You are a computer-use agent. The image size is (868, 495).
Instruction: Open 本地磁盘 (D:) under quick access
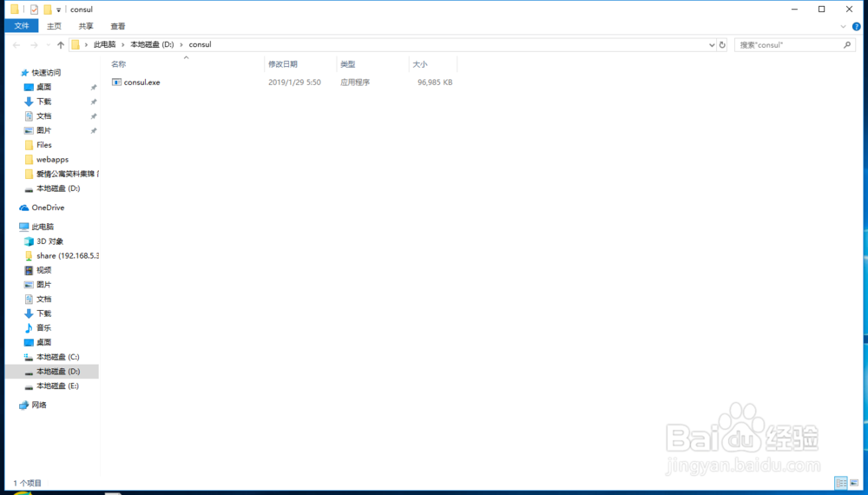(58, 188)
